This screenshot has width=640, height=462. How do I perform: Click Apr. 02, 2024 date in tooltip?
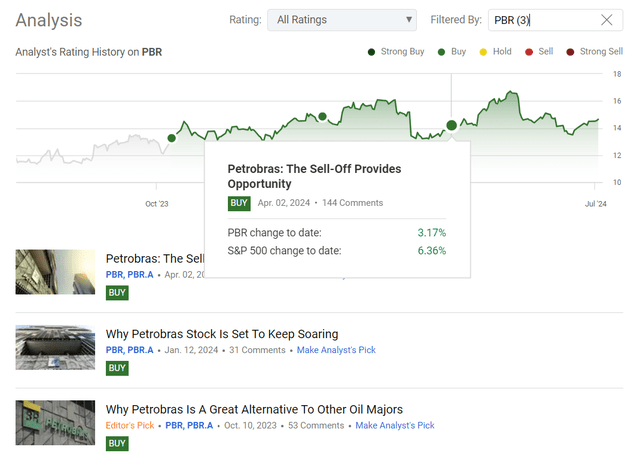(x=284, y=203)
